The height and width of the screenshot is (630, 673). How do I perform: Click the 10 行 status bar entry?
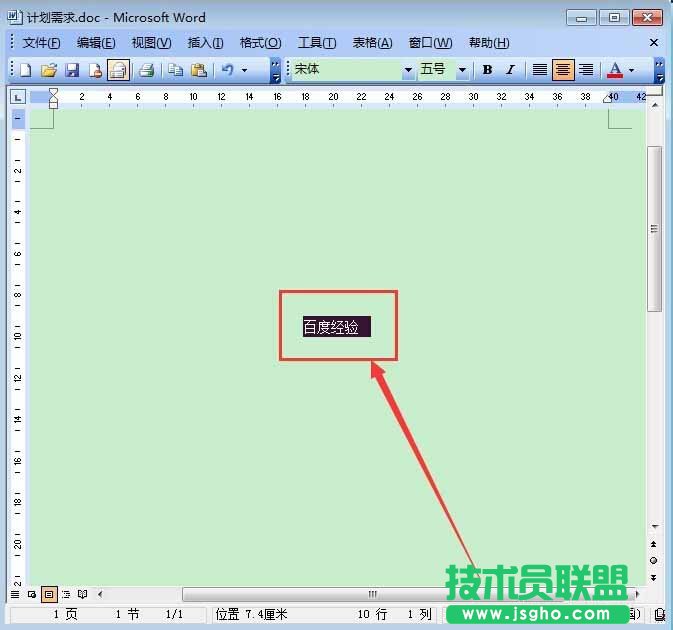click(372, 615)
